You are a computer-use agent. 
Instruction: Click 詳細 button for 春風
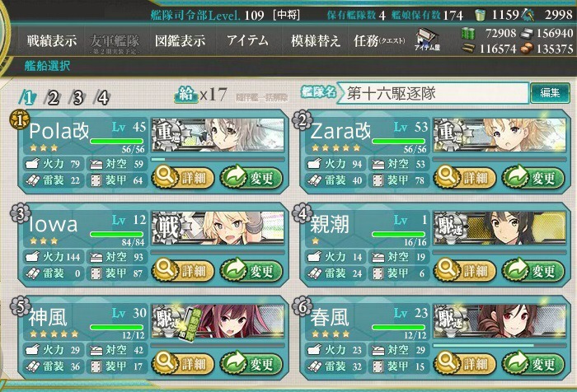click(x=465, y=364)
